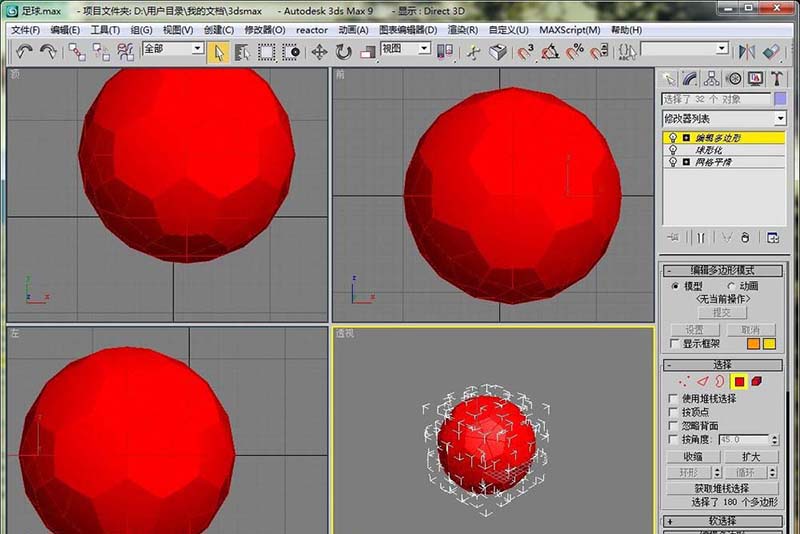Enable the 忽略背面 checkbox
Viewport: 800px width, 534px height.
coord(673,426)
